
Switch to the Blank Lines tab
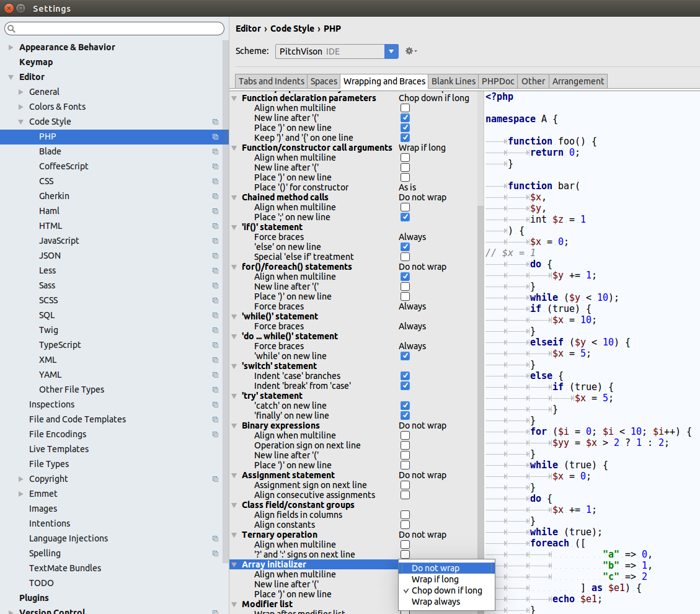(x=453, y=81)
